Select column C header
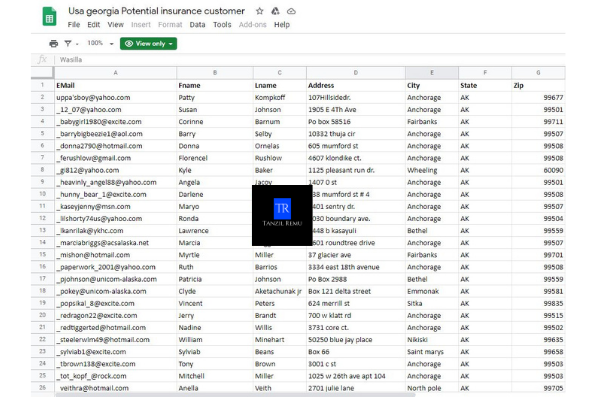The height and width of the screenshot is (400, 600). point(280,73)
